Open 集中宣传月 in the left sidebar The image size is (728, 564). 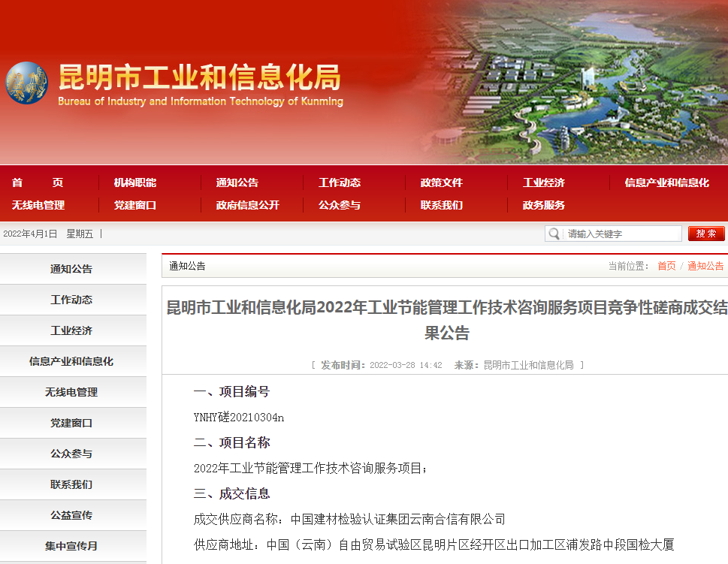click(73, 545)
